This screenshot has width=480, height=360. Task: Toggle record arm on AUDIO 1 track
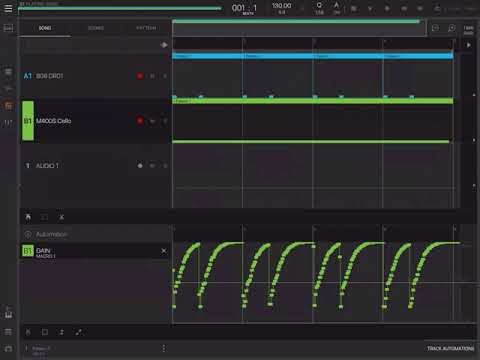[140, 166]
